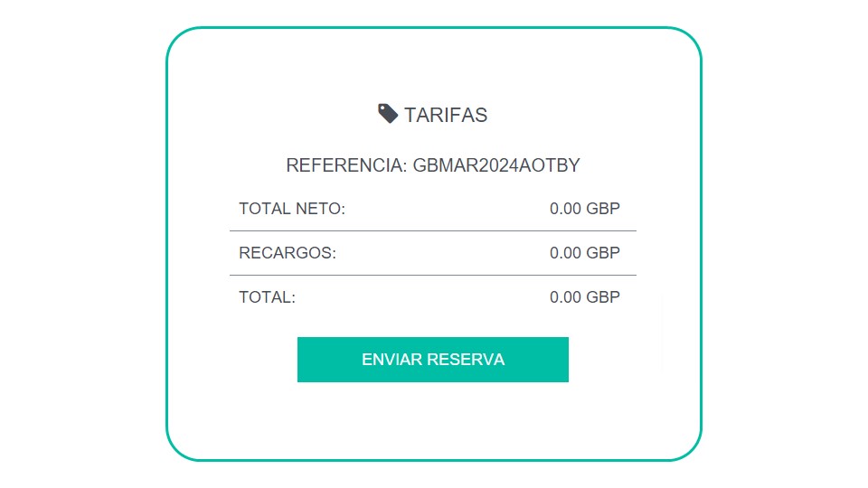
Task: Click the price tag icon
Action: (388, 114)
